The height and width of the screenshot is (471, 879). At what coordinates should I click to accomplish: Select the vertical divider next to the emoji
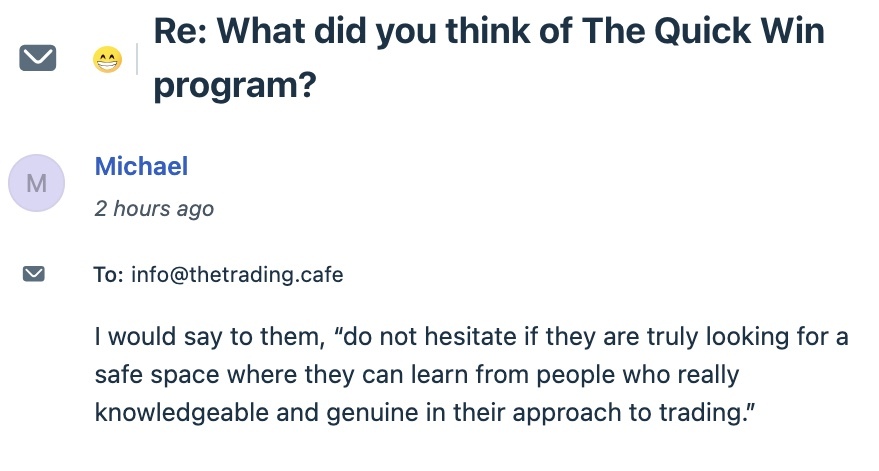137,58
